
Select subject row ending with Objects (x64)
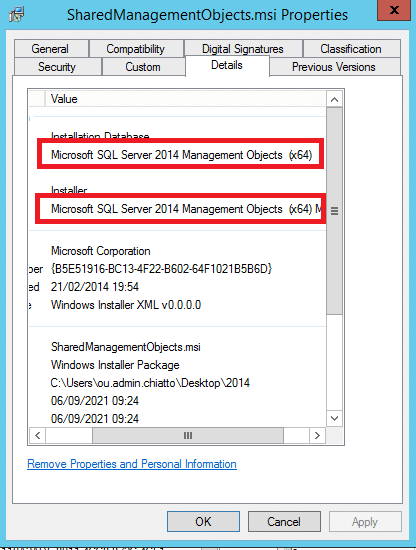coord(181,155)
